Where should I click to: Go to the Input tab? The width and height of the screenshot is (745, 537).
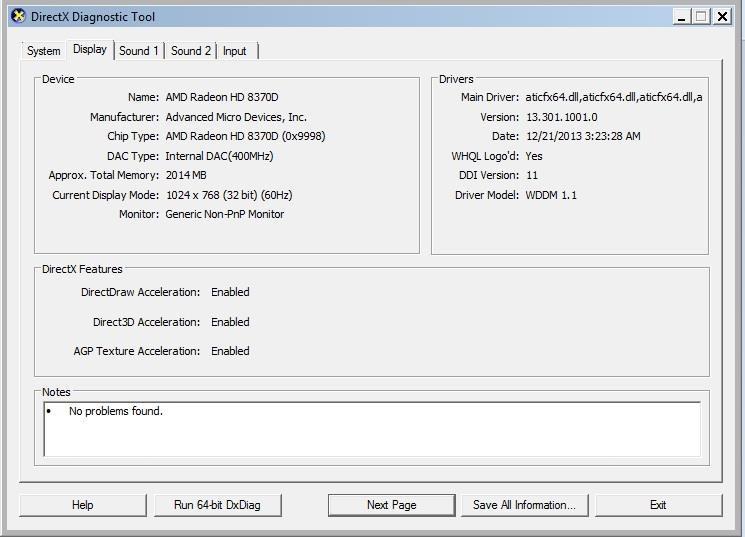coord(235,51)
